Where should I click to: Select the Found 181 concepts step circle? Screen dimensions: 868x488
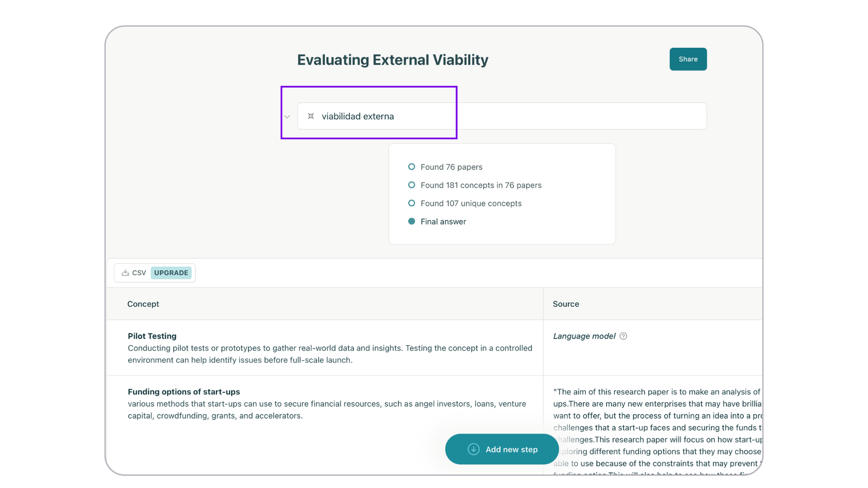click(411, 185)
